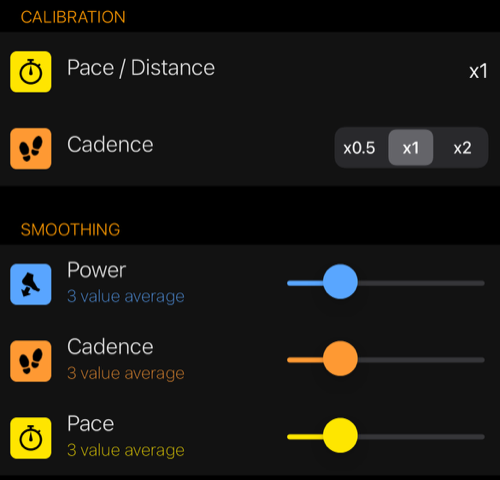Tap the Cadence calibration label

coord(110,145)
